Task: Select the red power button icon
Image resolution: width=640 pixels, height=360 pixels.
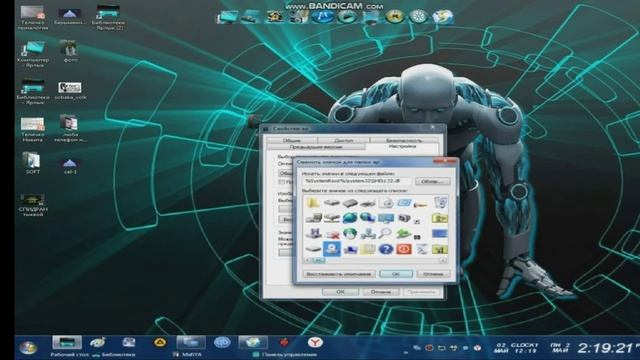Action: [x=404, y=249]
